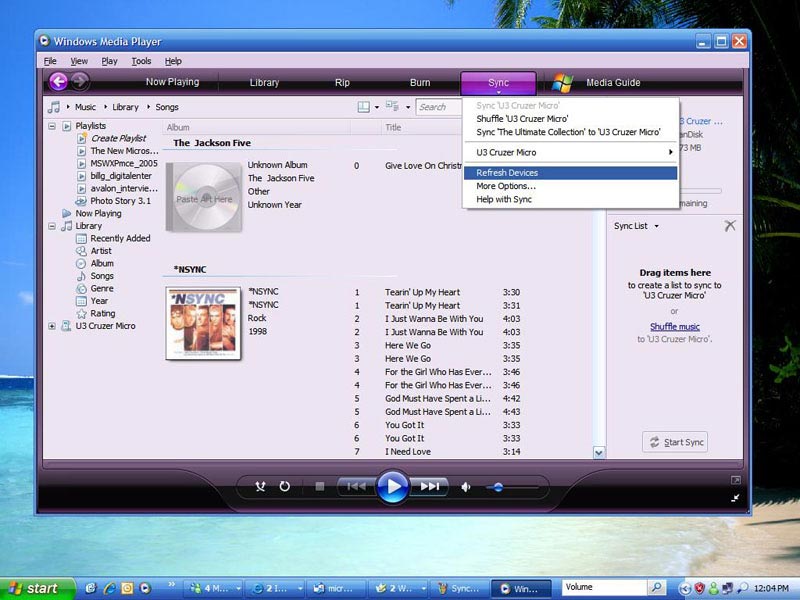
Task: Click Create Playlist in the tree
Action: point(118,138)
